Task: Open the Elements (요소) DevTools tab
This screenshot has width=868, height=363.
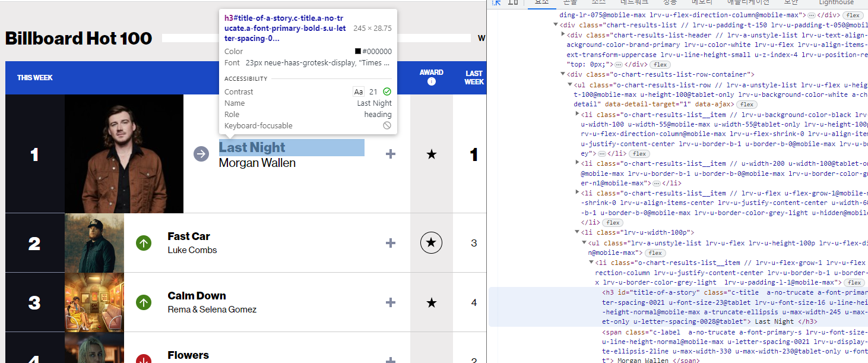Action: point(541,3)
